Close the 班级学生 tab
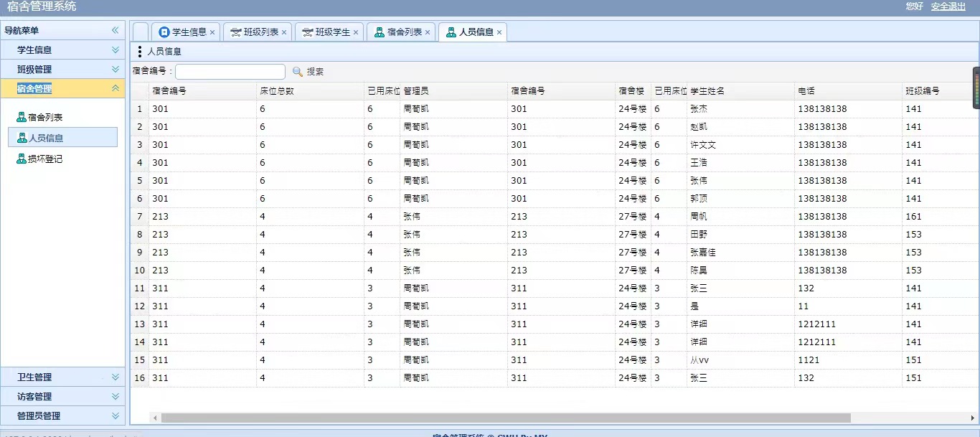The width and height of the screenshot is (980, 437). [x=356, y=32]
